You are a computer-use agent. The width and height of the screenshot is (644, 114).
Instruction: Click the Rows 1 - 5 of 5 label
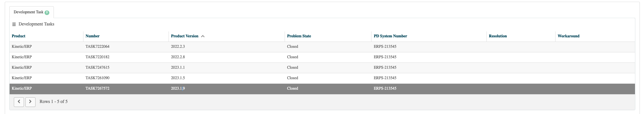coord(54,102)
